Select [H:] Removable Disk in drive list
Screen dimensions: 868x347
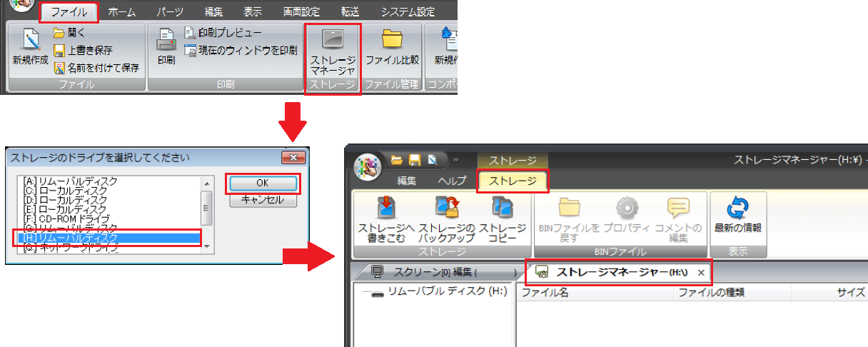click(107, 237)
